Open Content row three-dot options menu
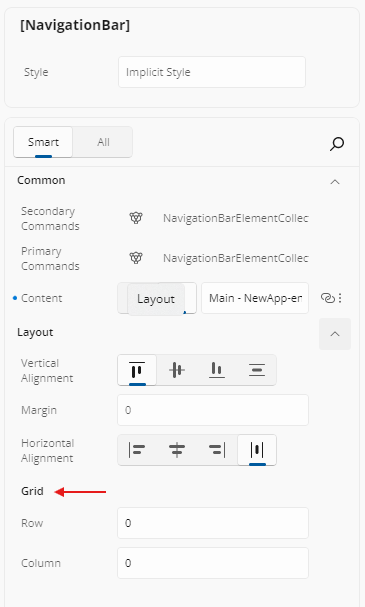The height and width of the screenshot is (607, 365). click(x=340, y=298)
